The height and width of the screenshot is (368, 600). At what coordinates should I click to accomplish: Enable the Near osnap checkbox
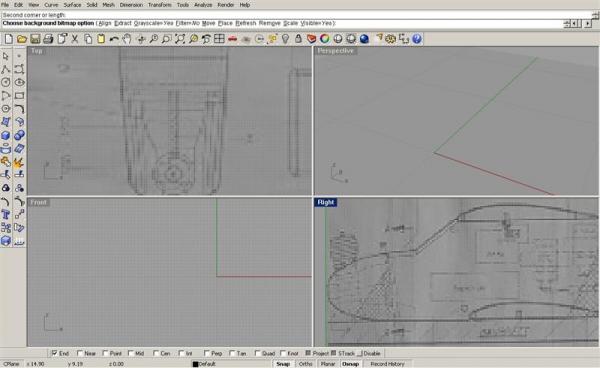coord(80,353)
